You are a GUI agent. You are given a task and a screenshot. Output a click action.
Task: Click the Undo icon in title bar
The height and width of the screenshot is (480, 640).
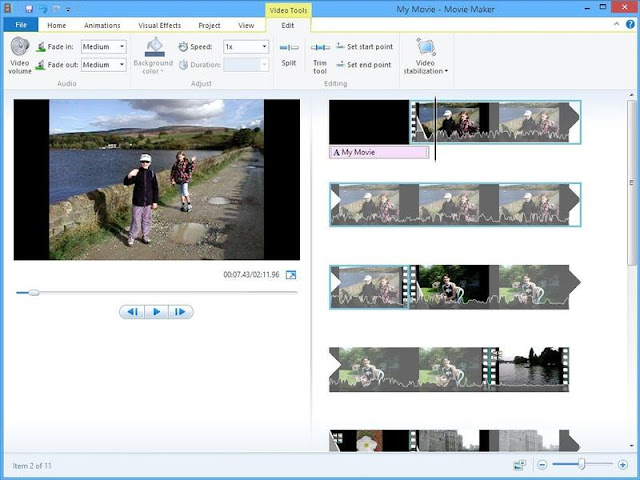[x=42, y=9]
